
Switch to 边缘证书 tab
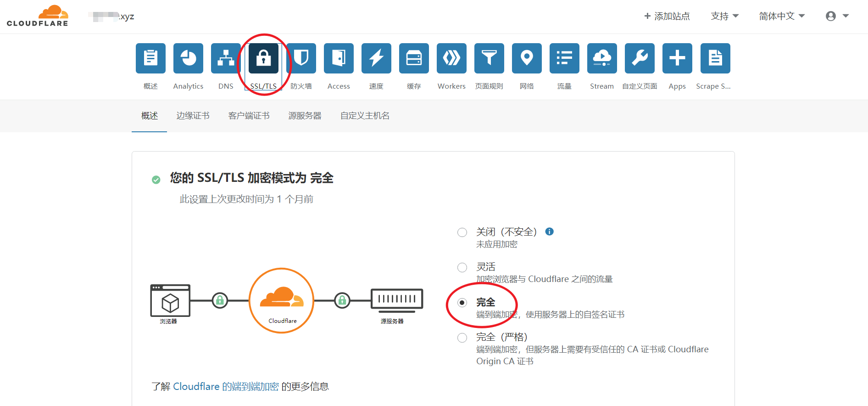click(x=193, y=116)
